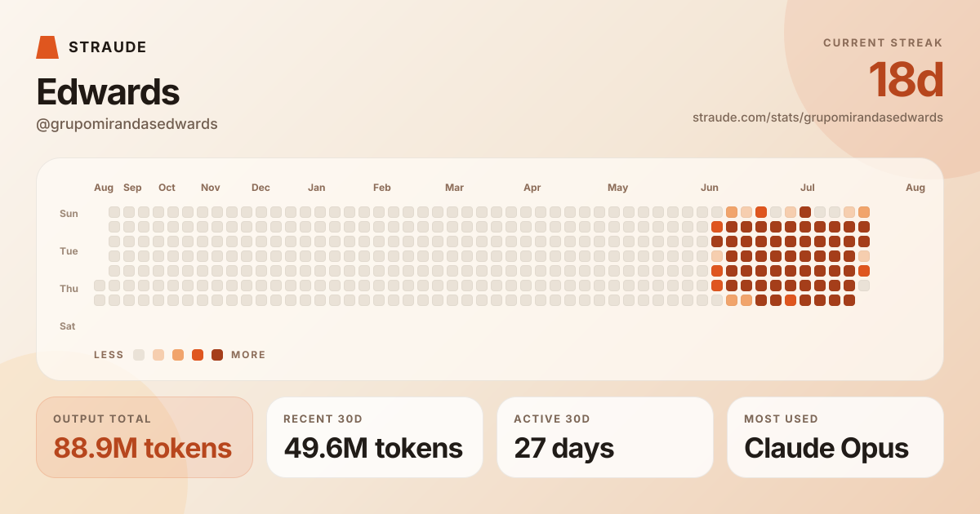Click the lightest gray legend swatch
The height and width of the screenshot is (514, 980).
pyautogui.click(x=139, y=355)
